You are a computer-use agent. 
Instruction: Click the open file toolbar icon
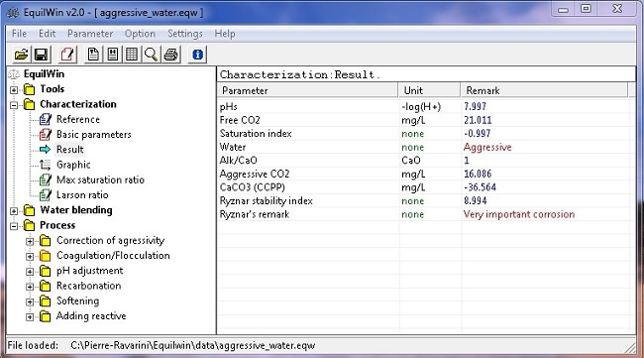pos(22,55)
